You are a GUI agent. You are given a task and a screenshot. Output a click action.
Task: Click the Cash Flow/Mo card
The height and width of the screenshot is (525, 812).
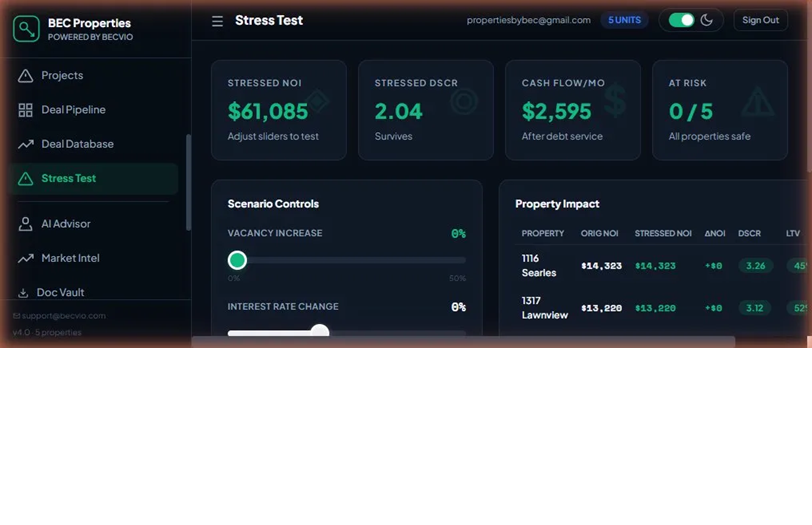pos(573,110)
